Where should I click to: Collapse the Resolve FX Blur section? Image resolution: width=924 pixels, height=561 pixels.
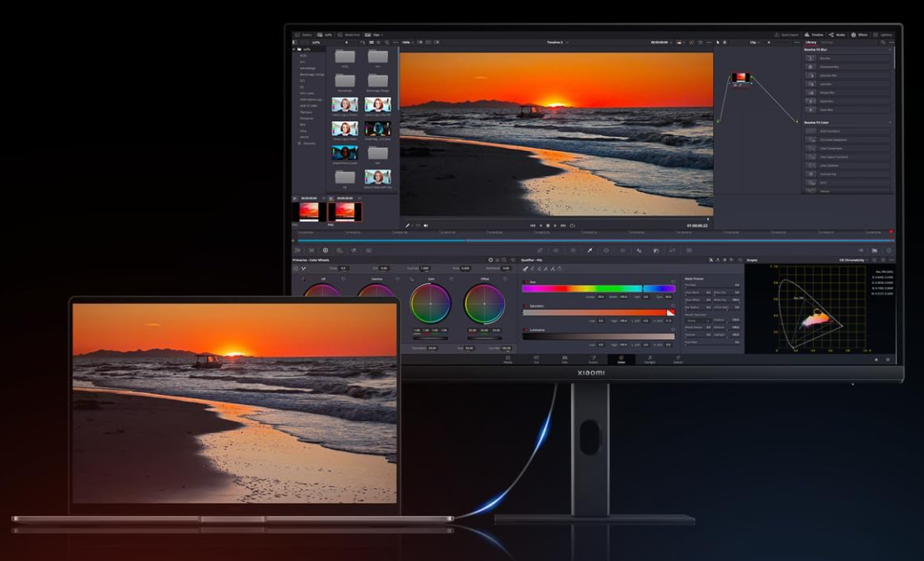pos(890,49)
